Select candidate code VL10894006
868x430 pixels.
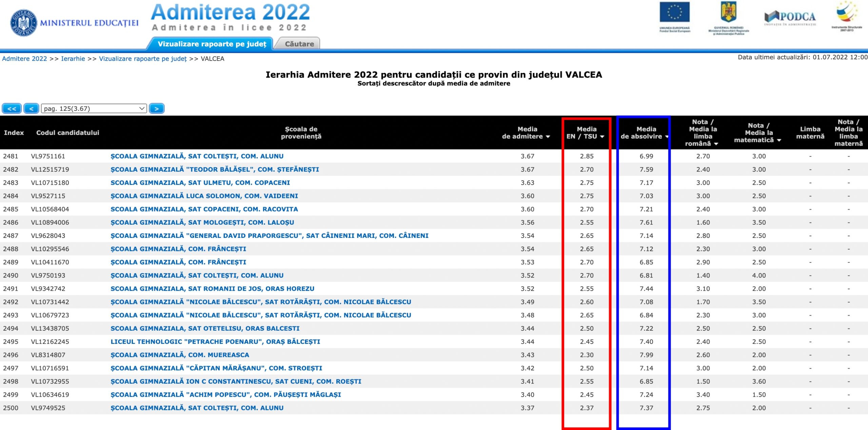click(50, 222)
